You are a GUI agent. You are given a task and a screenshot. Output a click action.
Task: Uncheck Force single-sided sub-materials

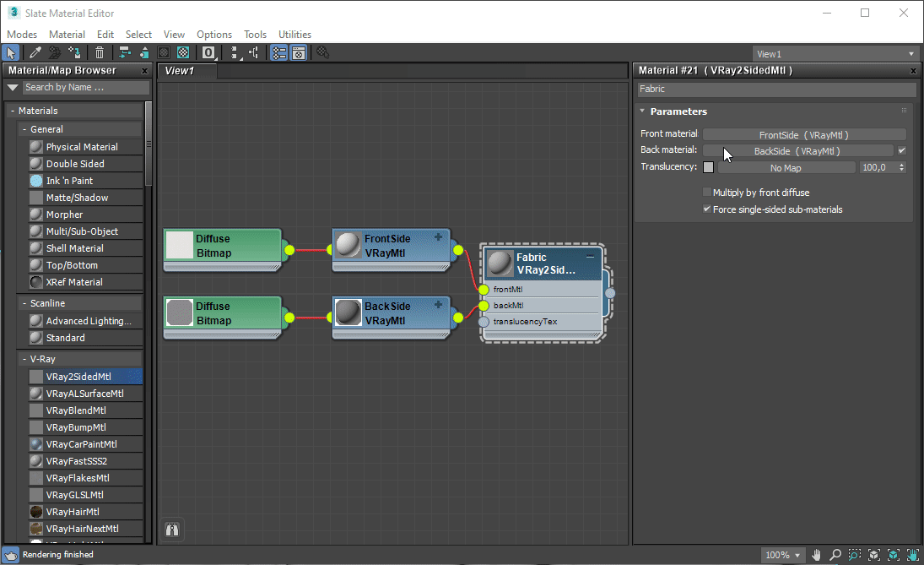[707, 209]
